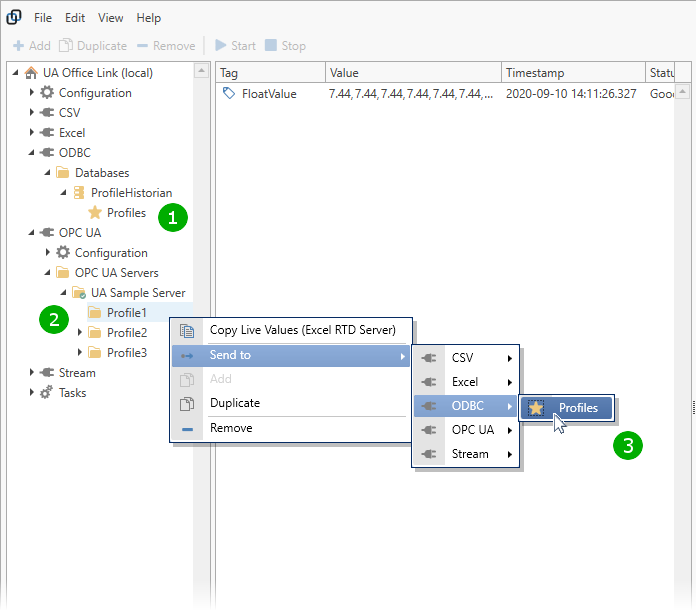The width and height of the screenshot is (696, 610).
Task: Select Send to in the context menu
Action: pyautogui.click(x=291, y=356)
